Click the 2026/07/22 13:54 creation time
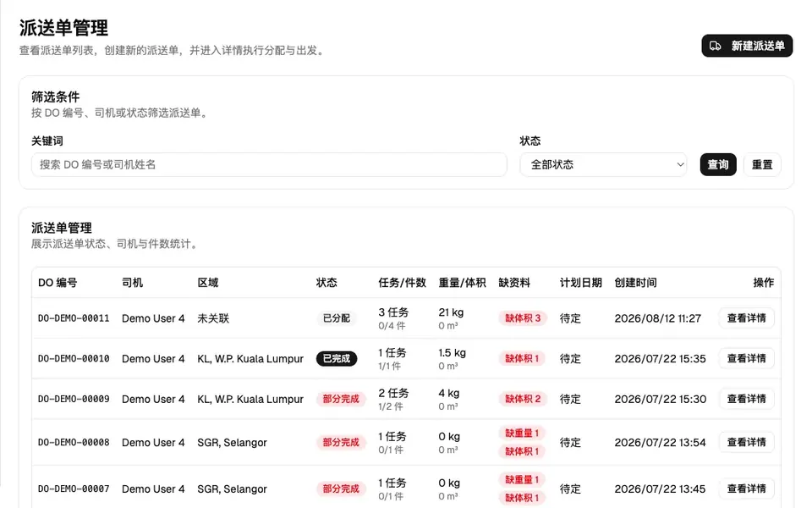 click(661, 443)
